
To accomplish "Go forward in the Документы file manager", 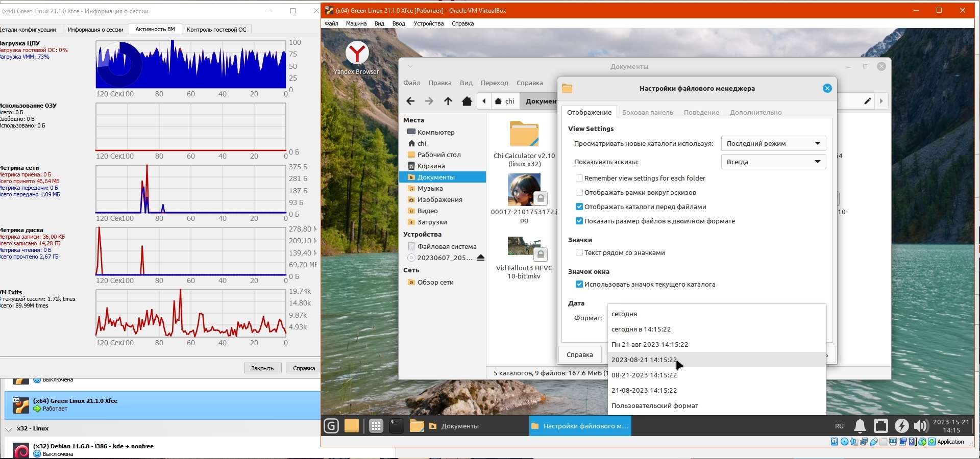I will [x=429, y=101].
